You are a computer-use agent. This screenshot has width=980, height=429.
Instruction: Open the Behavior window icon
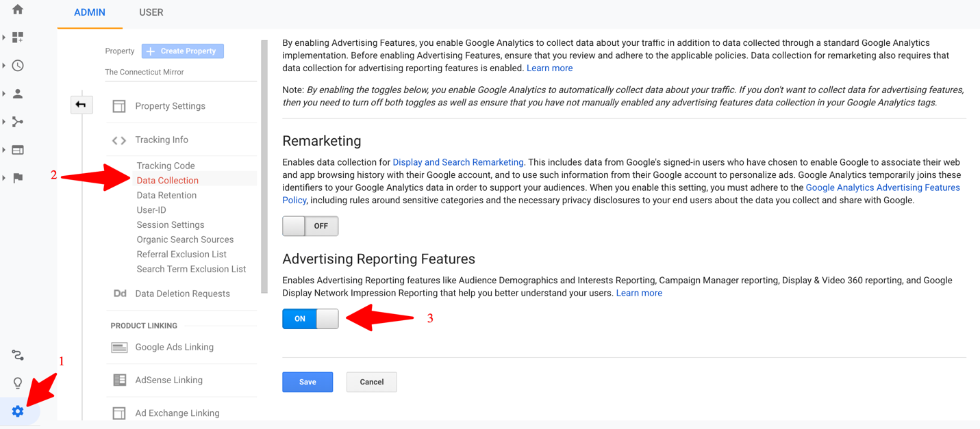18,150
